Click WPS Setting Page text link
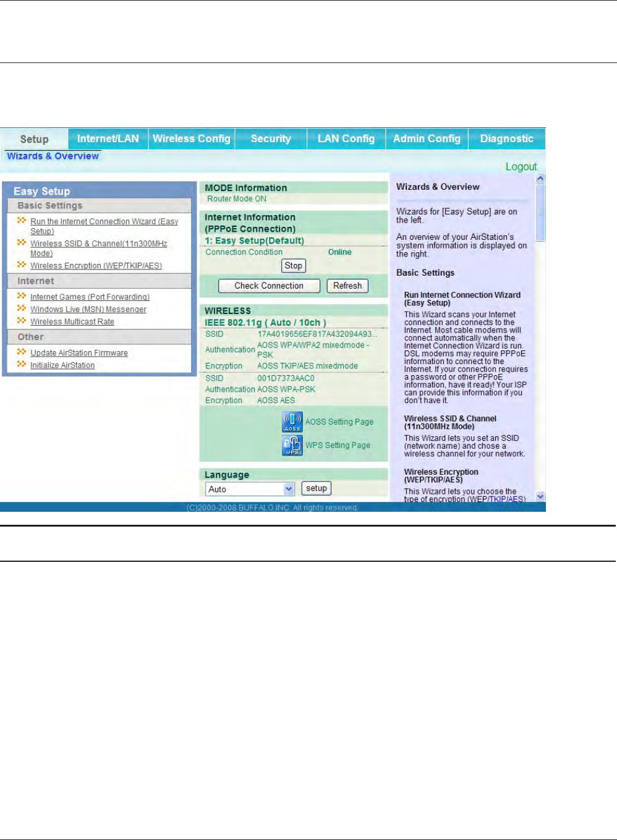 (x=338, y=445)
